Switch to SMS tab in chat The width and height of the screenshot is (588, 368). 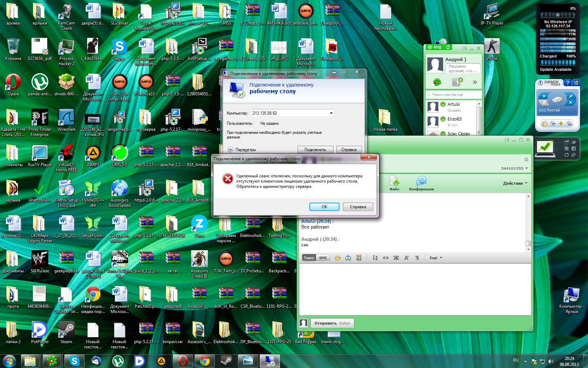pos(323,258)
